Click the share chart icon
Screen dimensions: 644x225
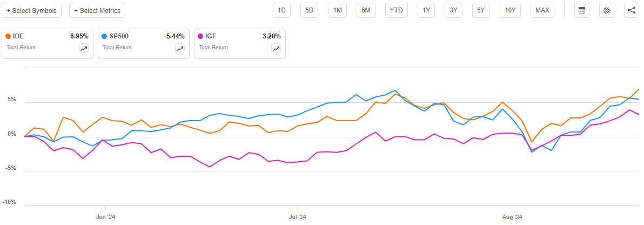(x=632, y=10)
